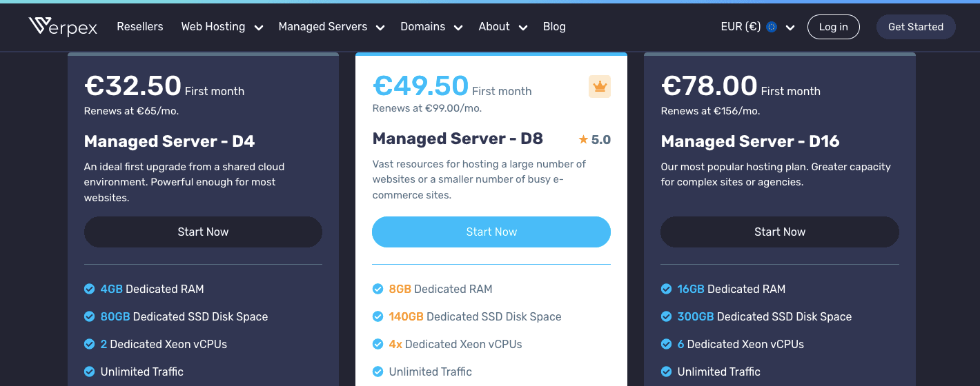Click checkmark icon beside 4GB Dedicated RAM

click(x=90, y=289)
